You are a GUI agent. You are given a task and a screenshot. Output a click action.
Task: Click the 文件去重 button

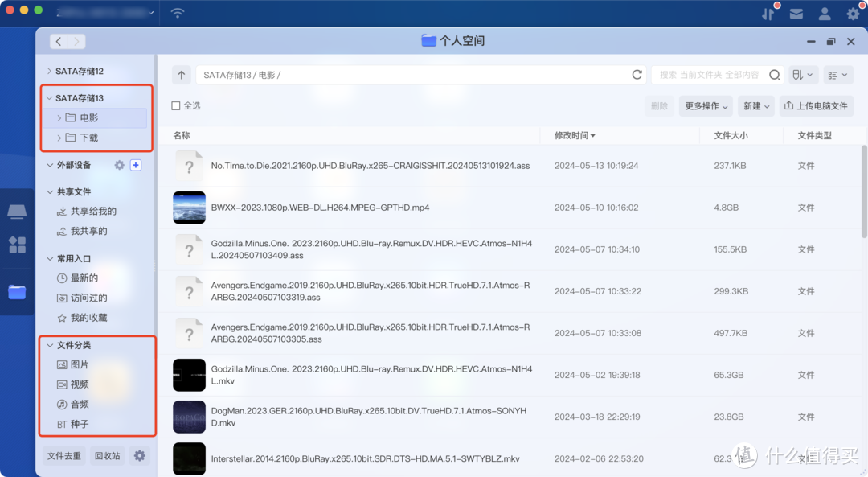64,456
